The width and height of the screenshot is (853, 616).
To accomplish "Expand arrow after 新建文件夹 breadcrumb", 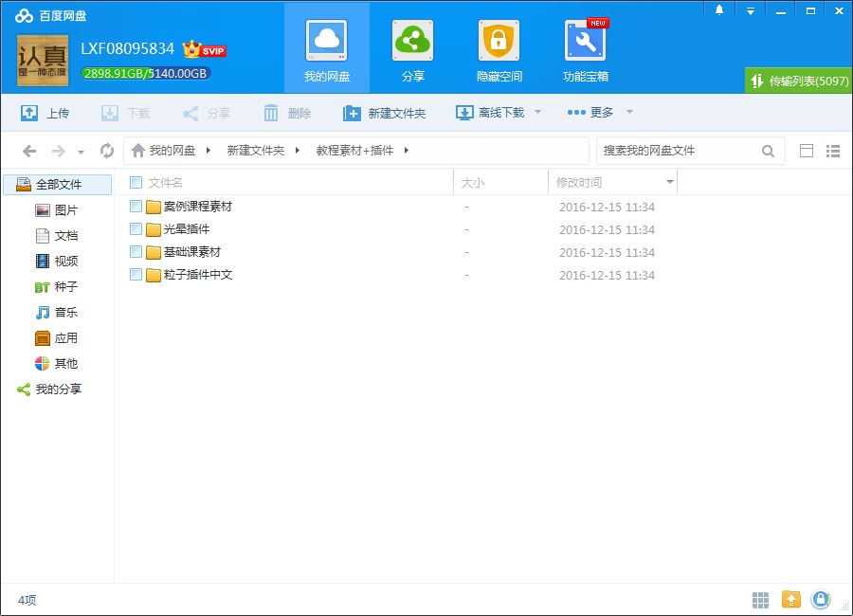I will tap(297, 150).
